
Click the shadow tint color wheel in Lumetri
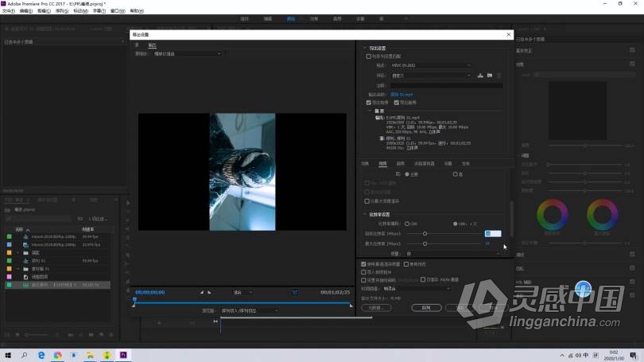click(552, 215)
